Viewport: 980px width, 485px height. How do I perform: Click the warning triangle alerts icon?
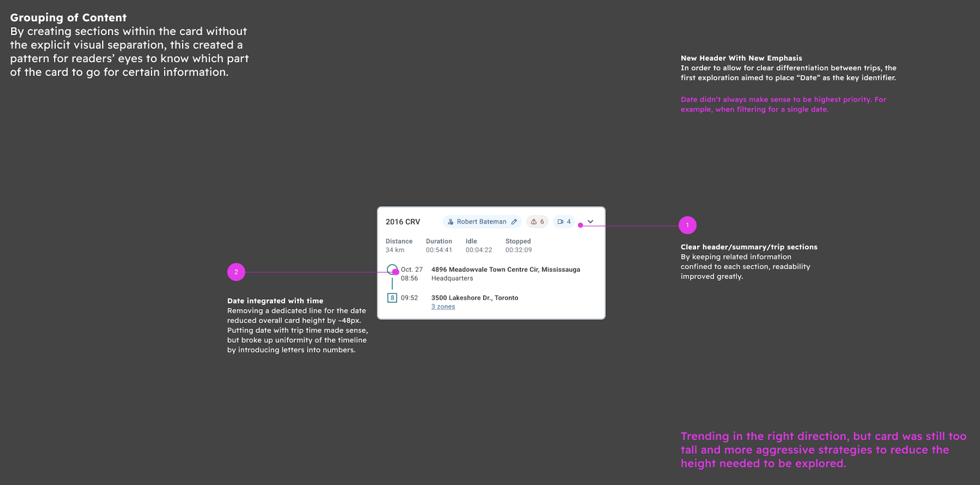534,222
